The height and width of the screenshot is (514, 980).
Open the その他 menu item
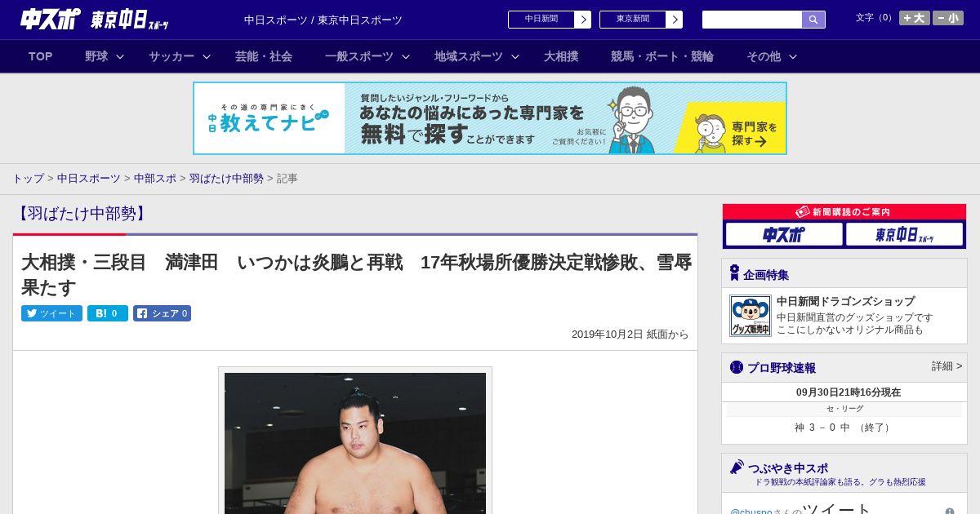764,56
